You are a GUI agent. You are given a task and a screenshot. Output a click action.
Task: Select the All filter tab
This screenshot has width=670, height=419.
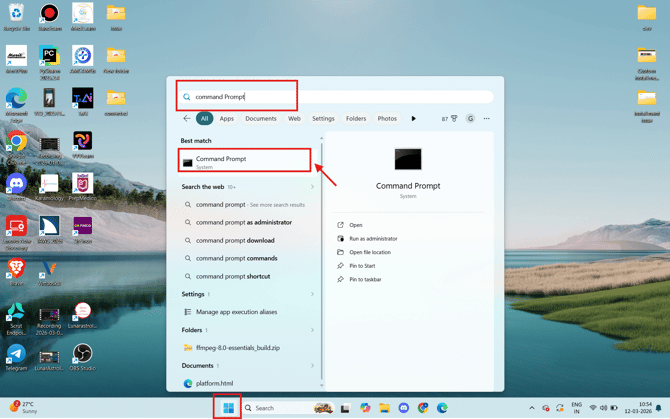pyautogui.click(x=205, y=119)
